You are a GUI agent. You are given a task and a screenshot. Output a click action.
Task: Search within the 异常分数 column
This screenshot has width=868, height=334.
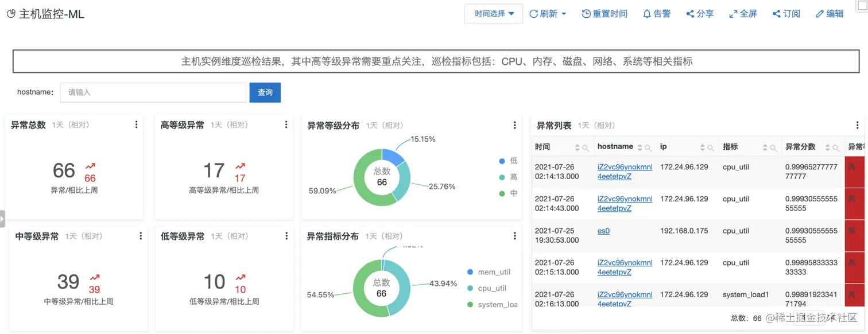pyautogui.click(x=836, y=148)
